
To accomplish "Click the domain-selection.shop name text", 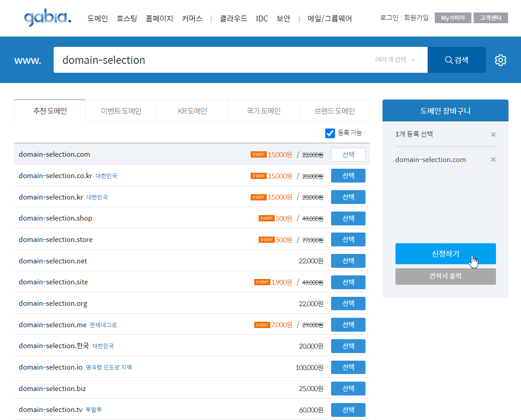I will (55, 218).
